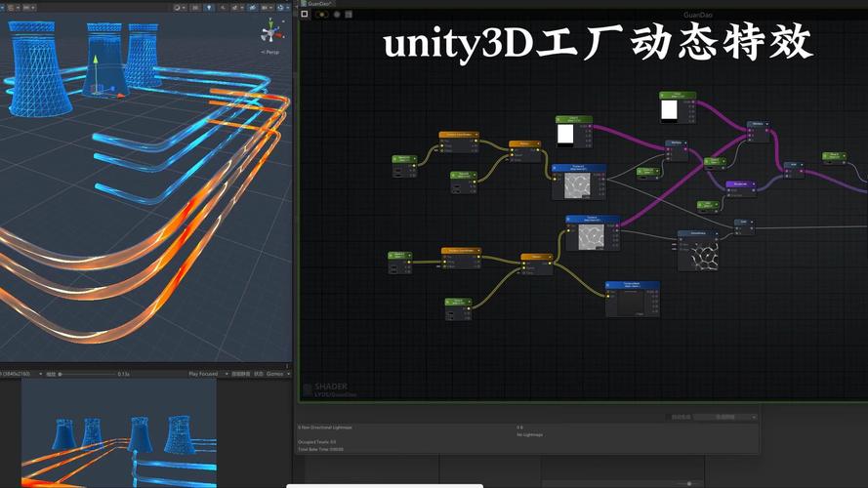Toggle the Game view stats button
This screenshot has height=488, width=868.
click(x=259, y=374)
